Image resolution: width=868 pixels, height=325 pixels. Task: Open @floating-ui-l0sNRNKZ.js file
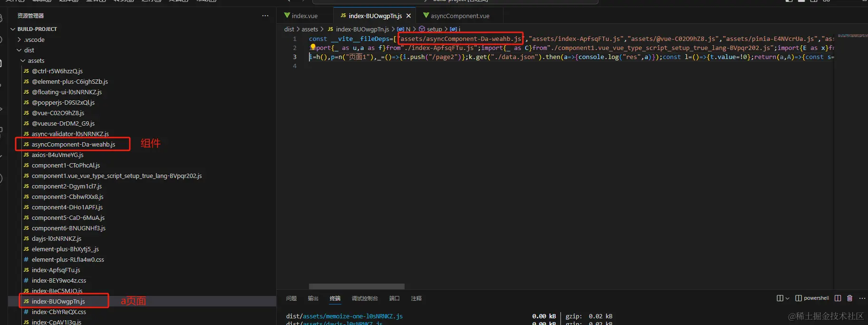tap(67, 92)
